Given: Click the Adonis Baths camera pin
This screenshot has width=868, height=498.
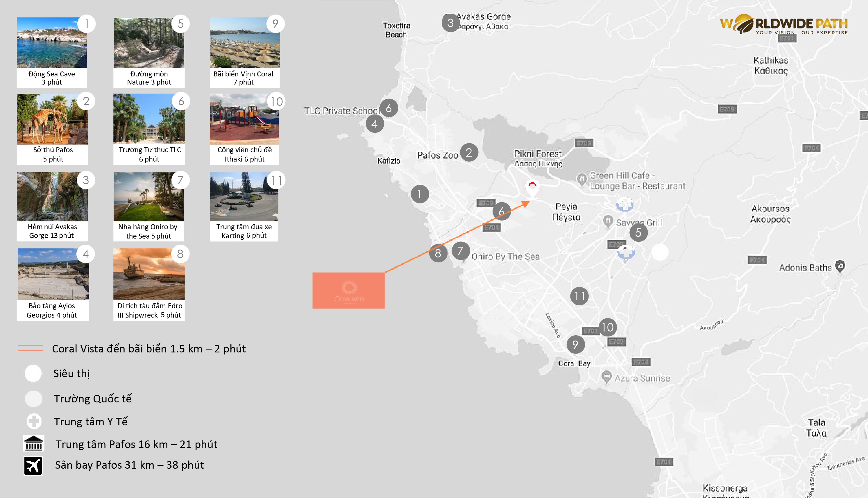Looking at the screenshot, I should click(840, 266).
